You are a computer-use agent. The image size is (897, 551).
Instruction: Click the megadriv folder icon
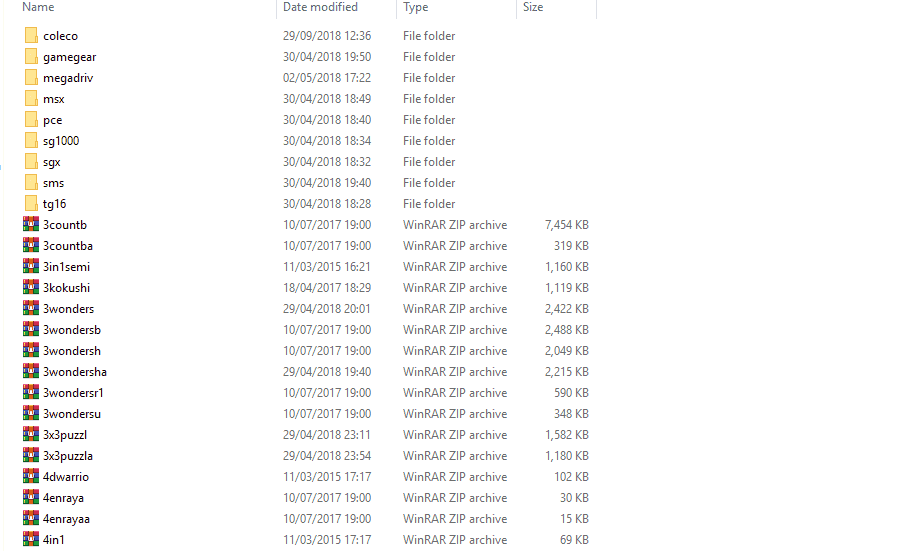click(31, 77)
